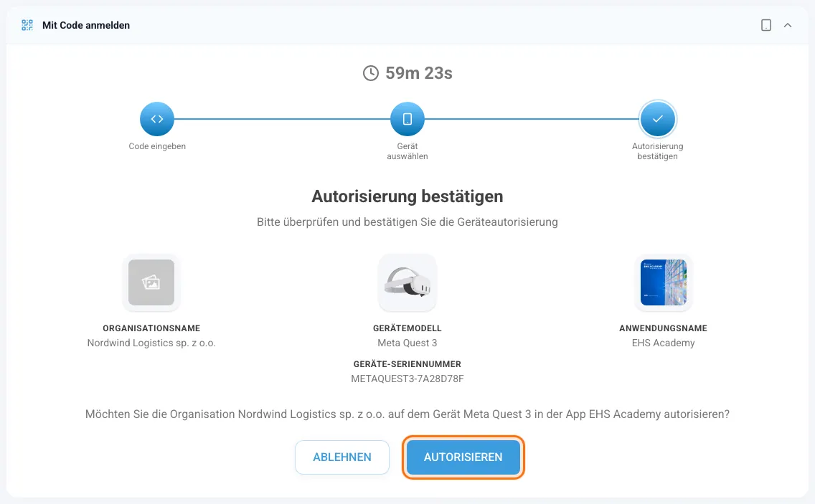Click the 'Bitte überprüfen und bestätigen' subtitle
Viewport: 815px width, 504px height.
coord(407,222)
